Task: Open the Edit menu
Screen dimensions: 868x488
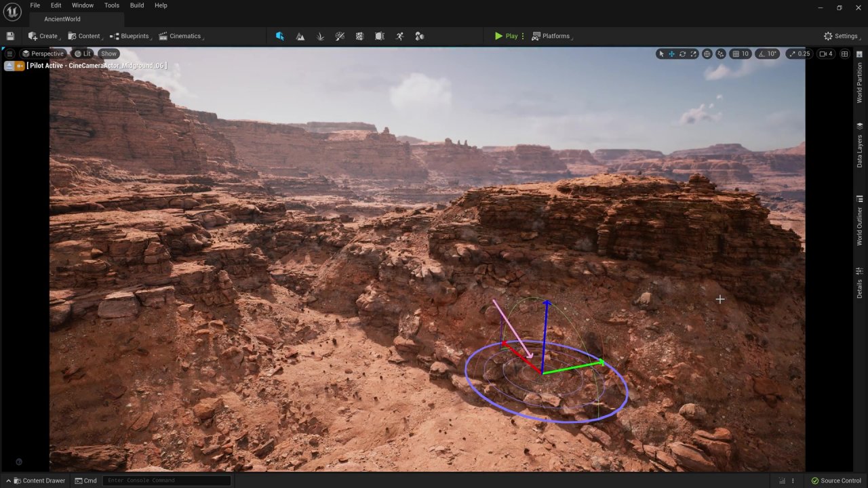Action: (x=56, y=5)
